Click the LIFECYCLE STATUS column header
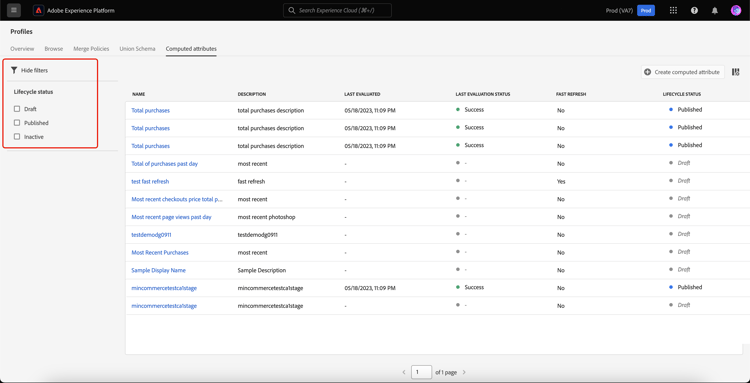The height and width of the screenshot is (383, 750). coord(682,94)
